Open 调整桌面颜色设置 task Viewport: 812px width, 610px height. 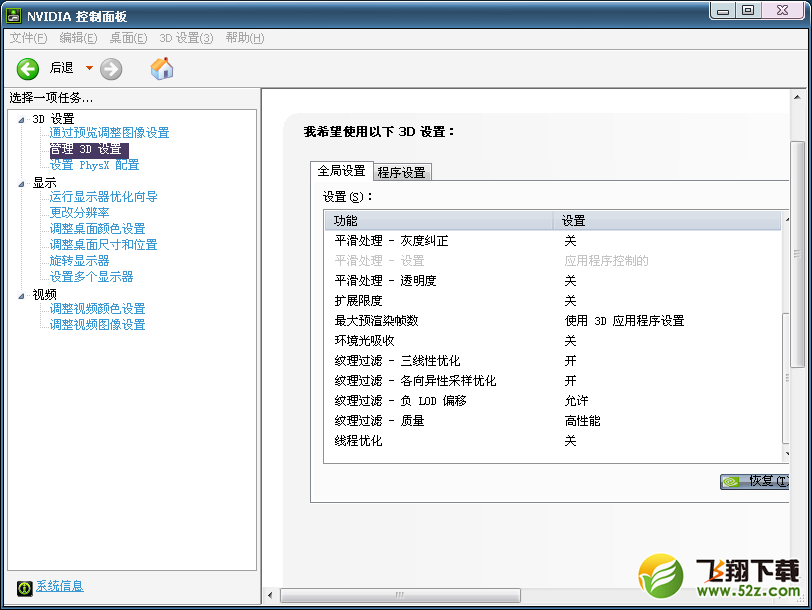click(97, 229)
